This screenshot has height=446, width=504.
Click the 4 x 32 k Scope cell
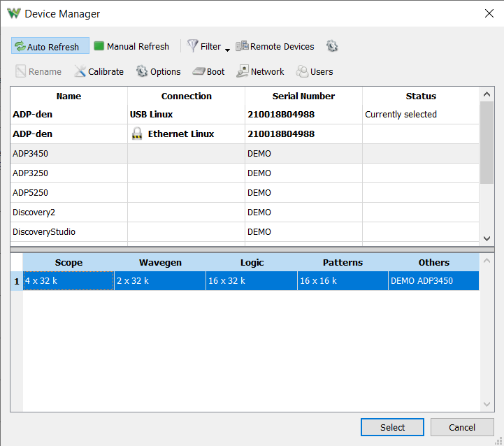coord(69,281)
